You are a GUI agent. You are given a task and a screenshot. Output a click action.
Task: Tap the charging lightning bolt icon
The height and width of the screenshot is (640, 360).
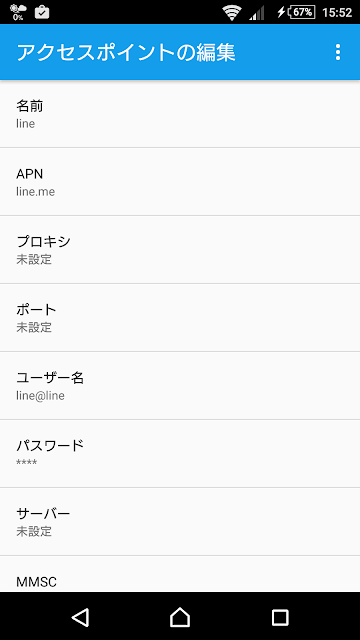click(x=281, y=12)
